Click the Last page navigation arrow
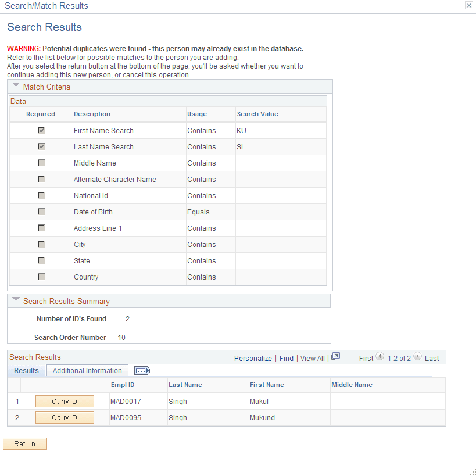The image size is (476, 476). coord(417,357)
